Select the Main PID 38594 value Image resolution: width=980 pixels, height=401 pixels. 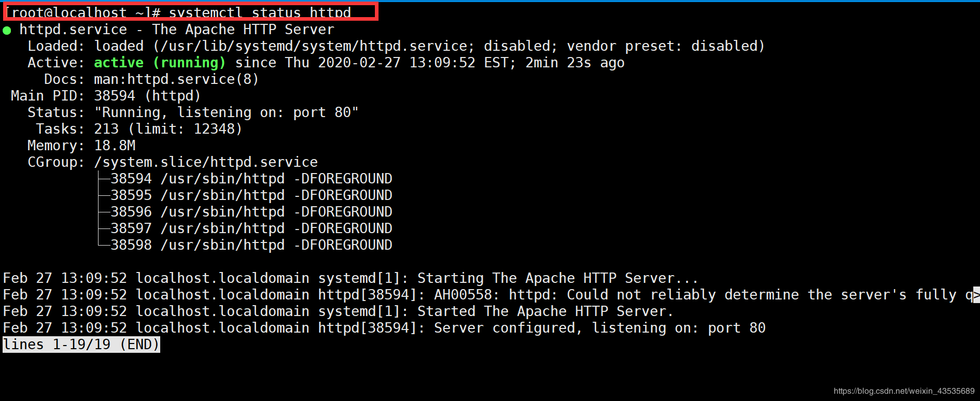point(114,96)
